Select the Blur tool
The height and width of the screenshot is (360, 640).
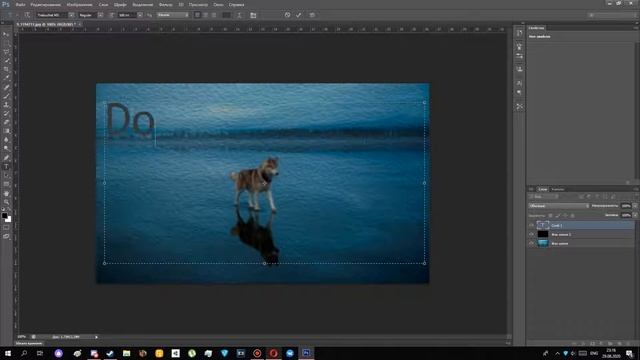point(6,140)
